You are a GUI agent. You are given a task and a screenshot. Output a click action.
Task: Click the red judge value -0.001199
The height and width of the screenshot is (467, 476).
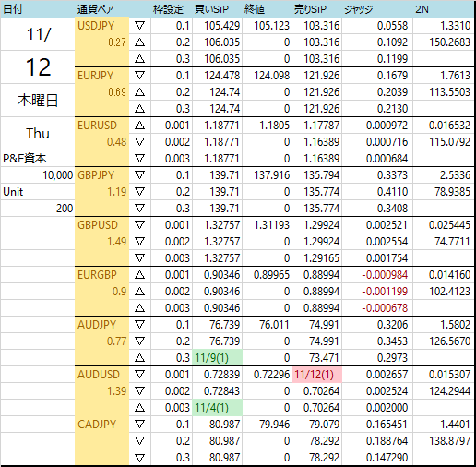click(385, 292)
